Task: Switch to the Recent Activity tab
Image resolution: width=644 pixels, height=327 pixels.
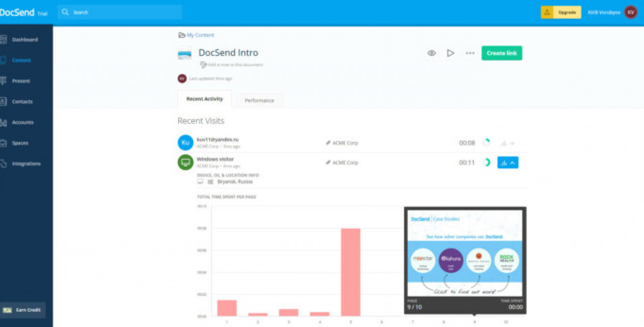Action: coord(204,99)
